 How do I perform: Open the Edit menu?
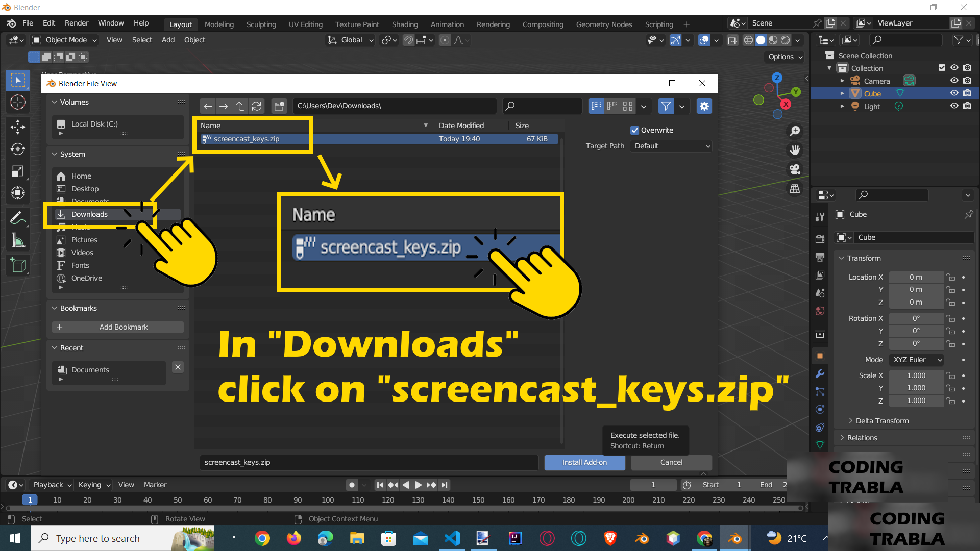pyautogui.click(x=49, y=23)
